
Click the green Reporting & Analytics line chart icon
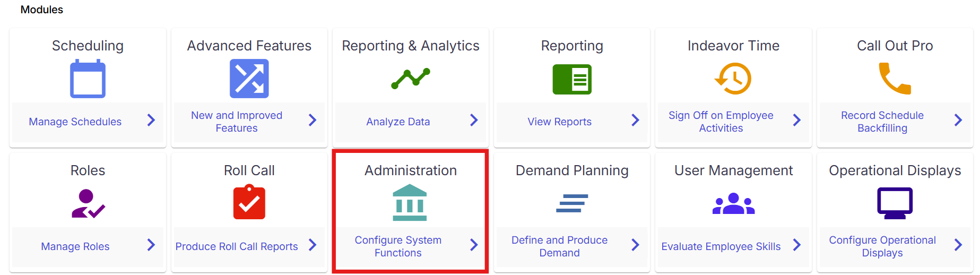point(410,79)
